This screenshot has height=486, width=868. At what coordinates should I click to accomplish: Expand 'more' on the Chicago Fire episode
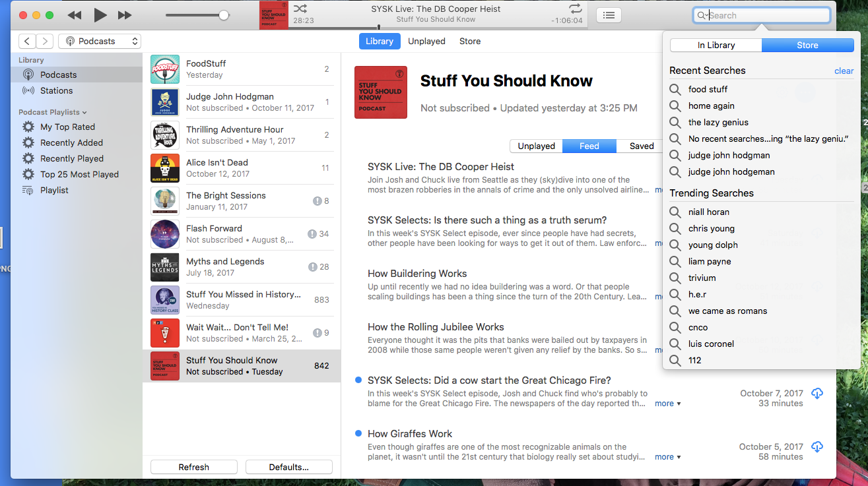667,404
